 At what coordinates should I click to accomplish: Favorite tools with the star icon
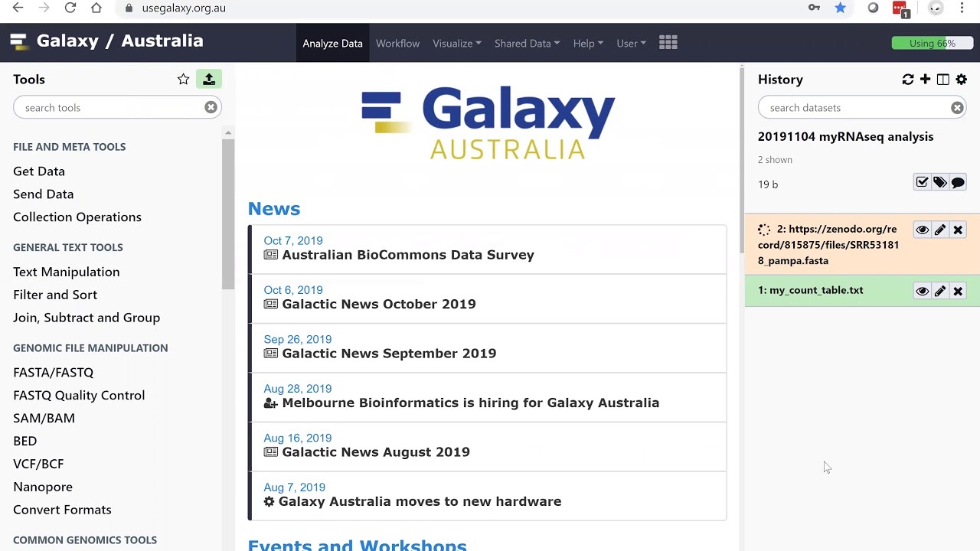tap(183, 80)
